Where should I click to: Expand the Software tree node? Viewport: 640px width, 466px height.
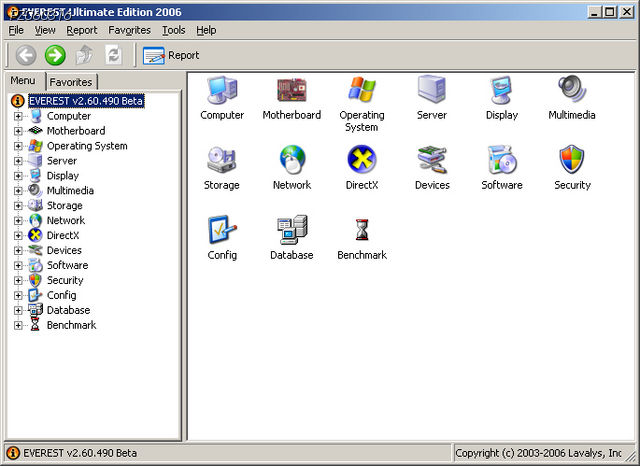18,266
